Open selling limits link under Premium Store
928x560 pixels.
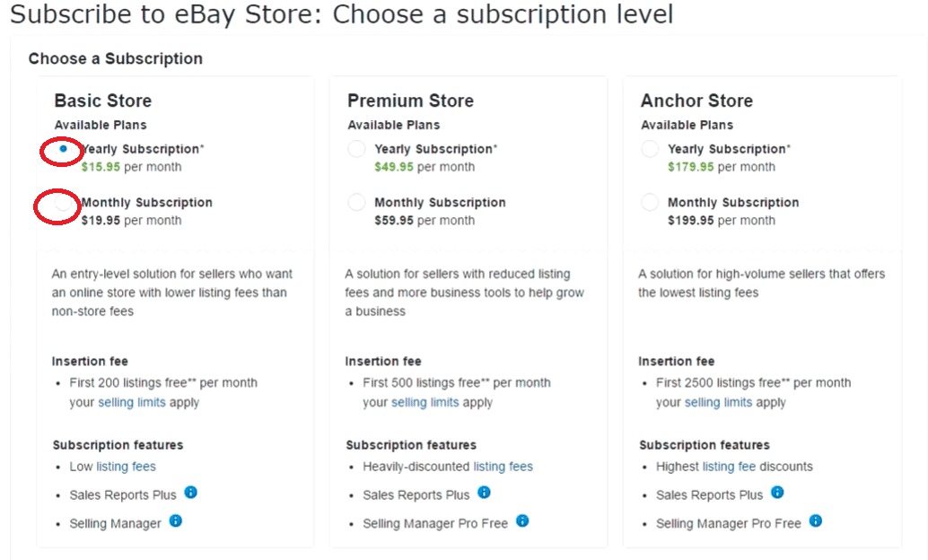[425, 403]
